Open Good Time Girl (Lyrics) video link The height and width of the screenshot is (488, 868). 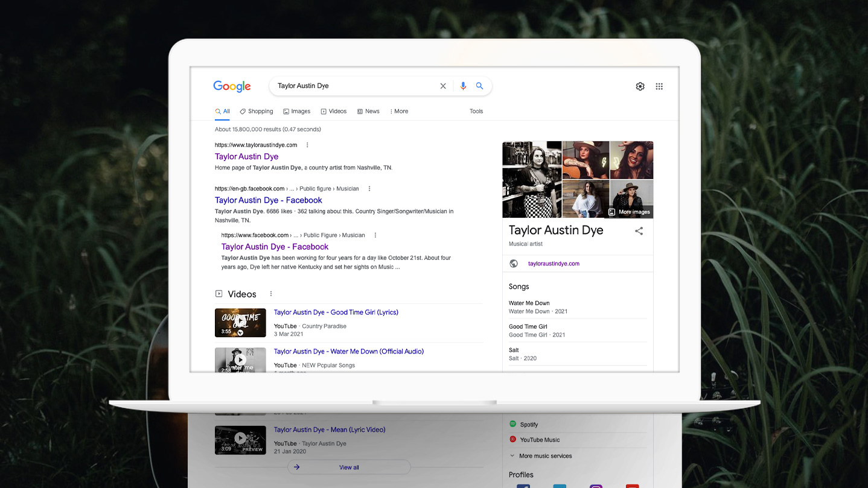point(336,312)
